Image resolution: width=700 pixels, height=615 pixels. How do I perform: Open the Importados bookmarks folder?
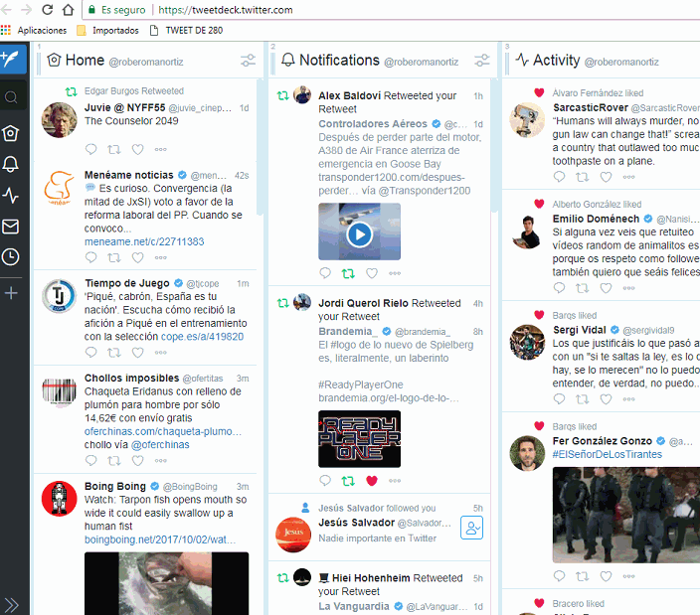pos(108,31)
